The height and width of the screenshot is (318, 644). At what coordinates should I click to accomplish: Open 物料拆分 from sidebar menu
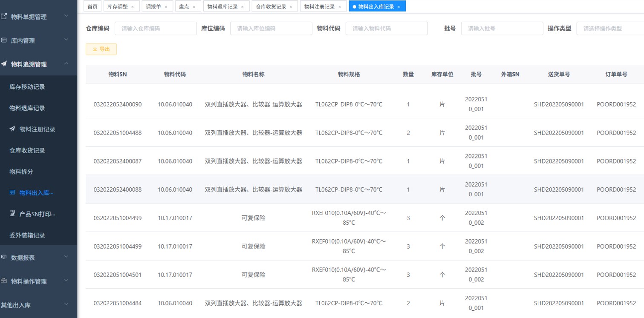point(21,172)
